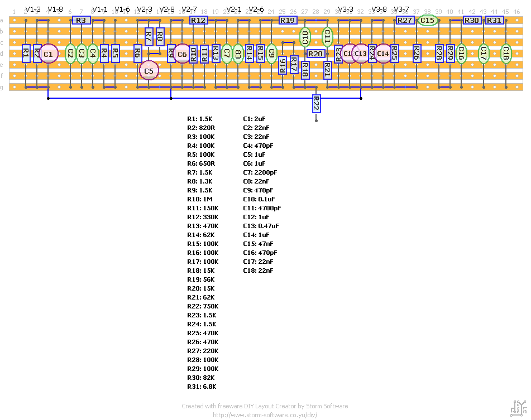531x420 pixels.
Task: Click the V3-8 pin label
Action: (x=379, y=9)
